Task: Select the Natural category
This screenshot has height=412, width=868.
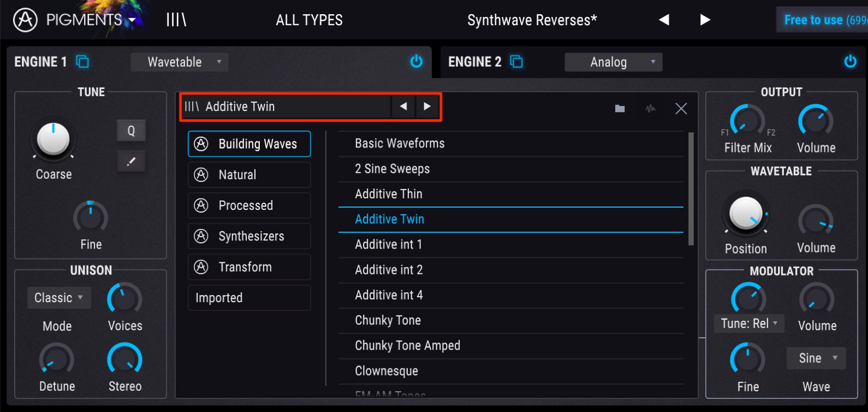Action: point(249,175)
